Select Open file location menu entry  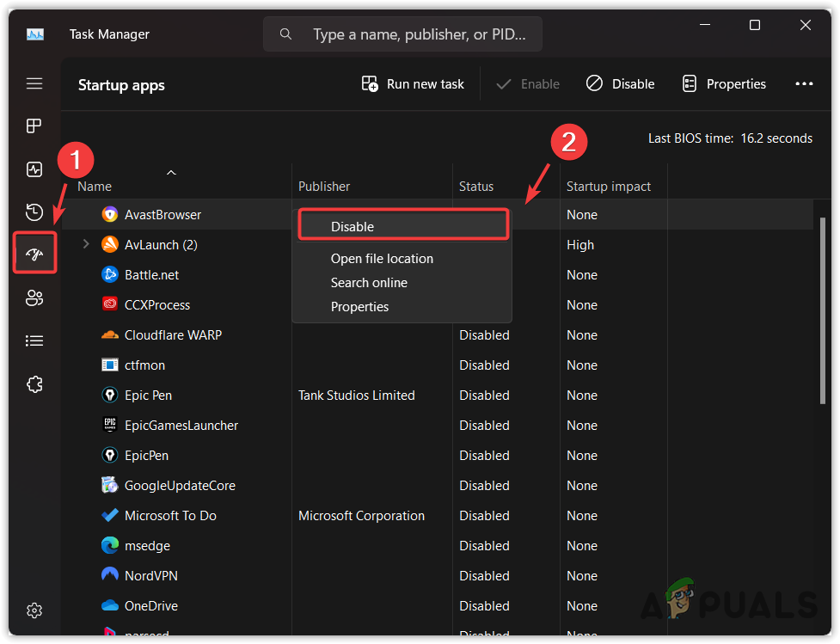tap(382, 259)
